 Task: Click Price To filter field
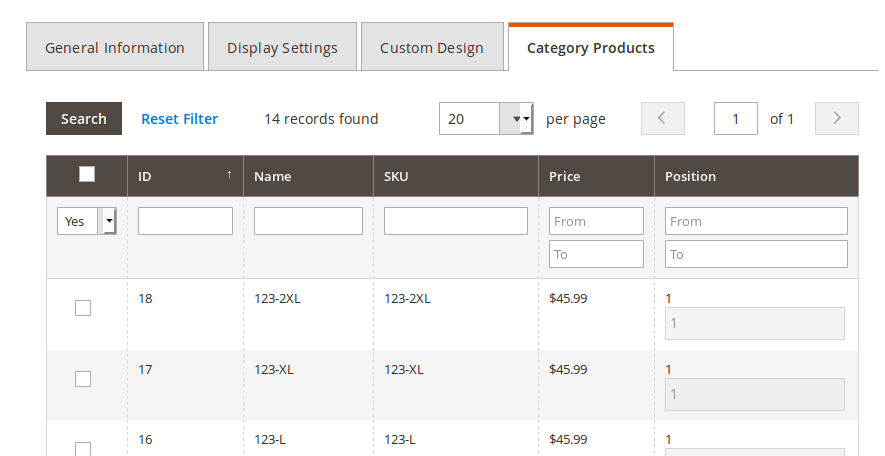(x=596, y=254)
